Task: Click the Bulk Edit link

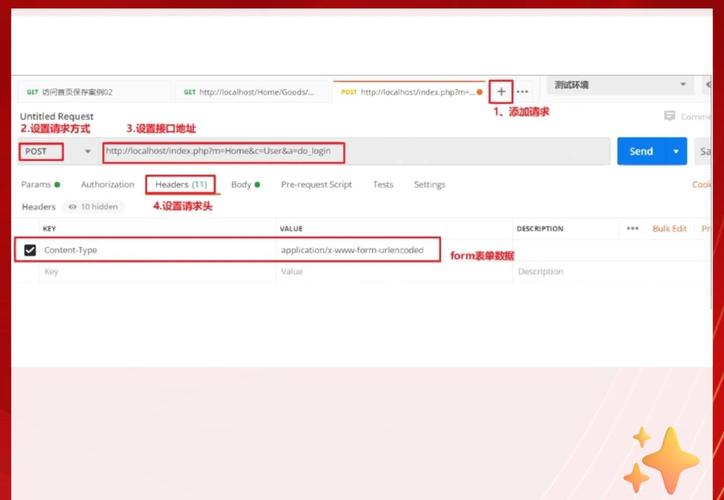Action: point(669,229)
